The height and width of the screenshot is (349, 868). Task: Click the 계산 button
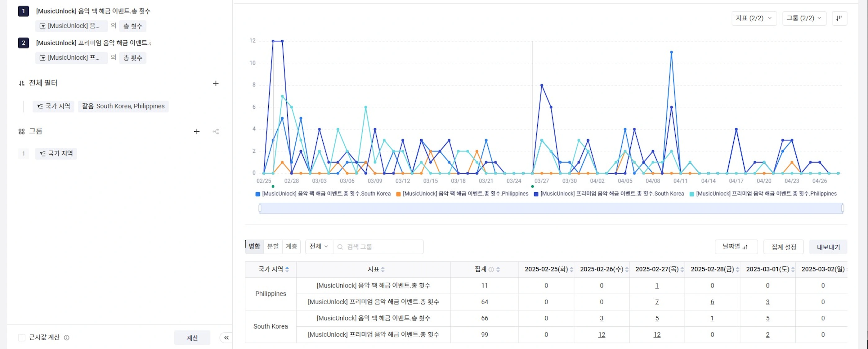click(192, 338)
